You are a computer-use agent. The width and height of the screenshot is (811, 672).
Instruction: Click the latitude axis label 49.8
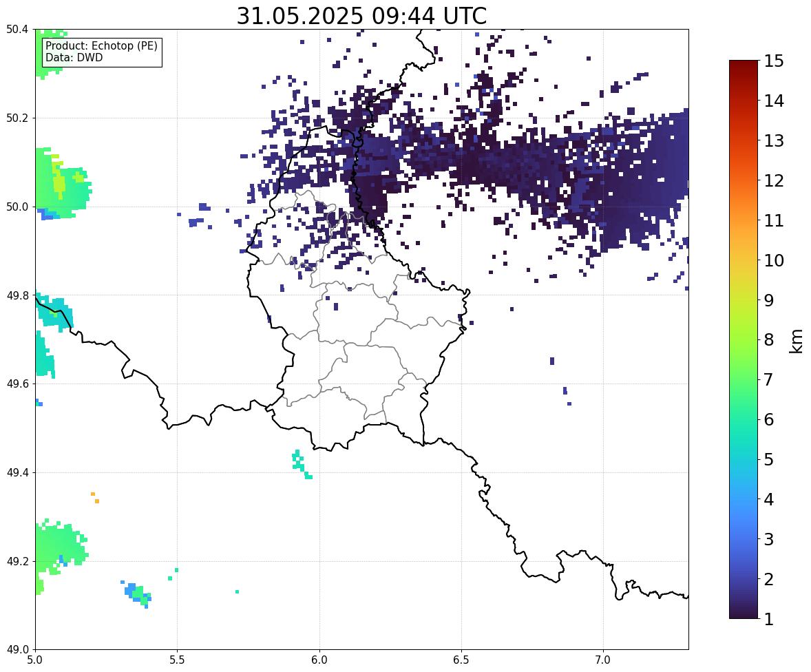pyautogui.click(x=17, y=295)
